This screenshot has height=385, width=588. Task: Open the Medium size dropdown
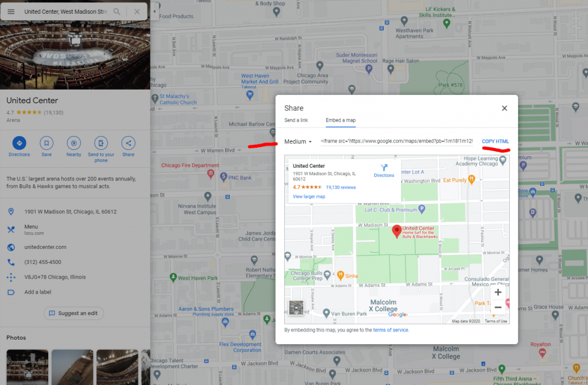coord(298,141)
